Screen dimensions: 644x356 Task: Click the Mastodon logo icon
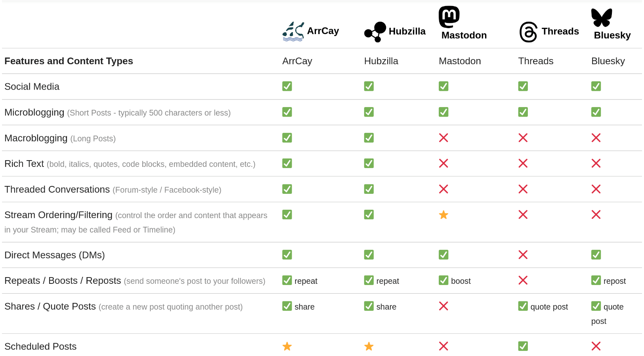pos(449,17)
